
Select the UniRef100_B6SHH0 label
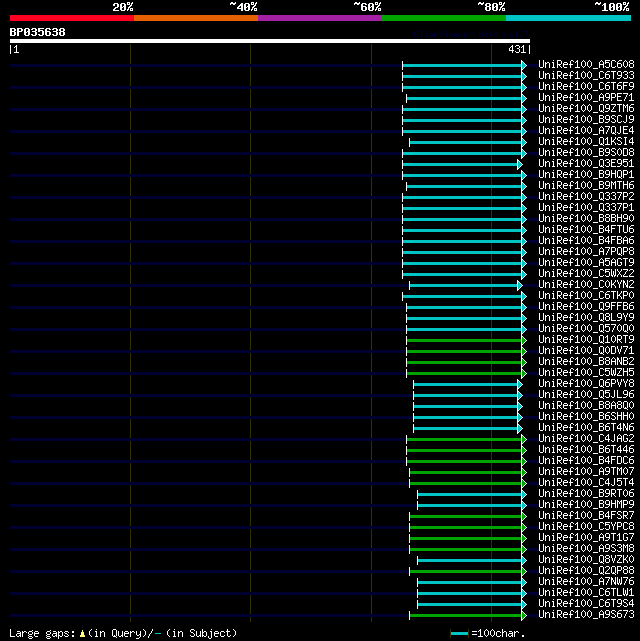tap(586, 417)
